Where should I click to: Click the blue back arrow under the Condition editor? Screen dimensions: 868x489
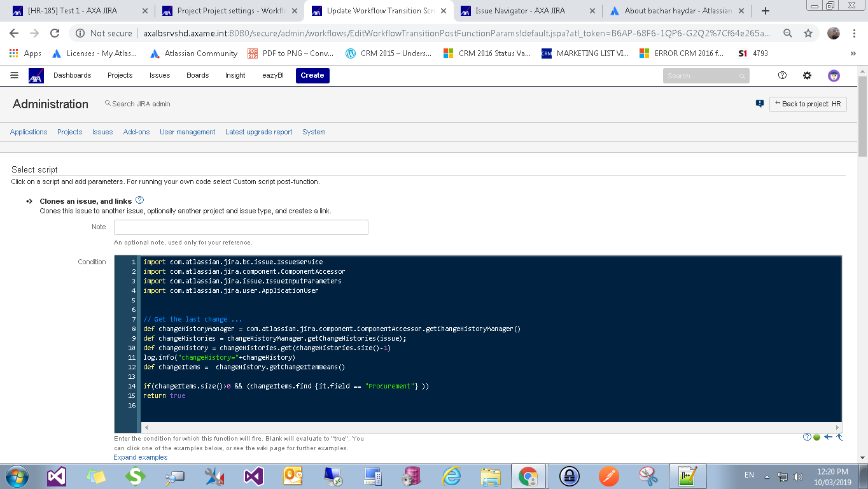tap(828, 437)
